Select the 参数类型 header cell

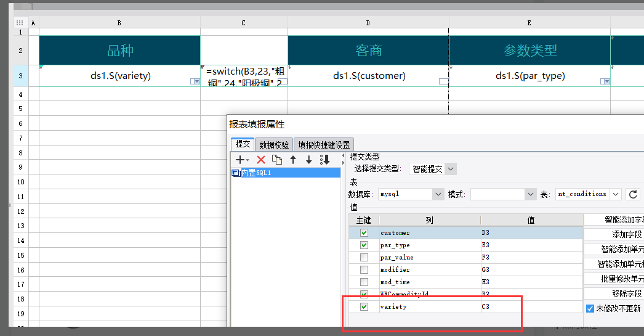[530, 50]
